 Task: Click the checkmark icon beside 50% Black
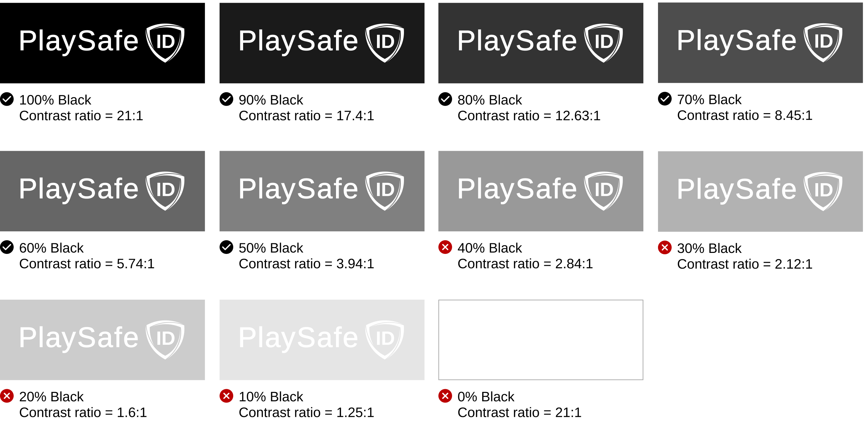[x=226, y=247]
